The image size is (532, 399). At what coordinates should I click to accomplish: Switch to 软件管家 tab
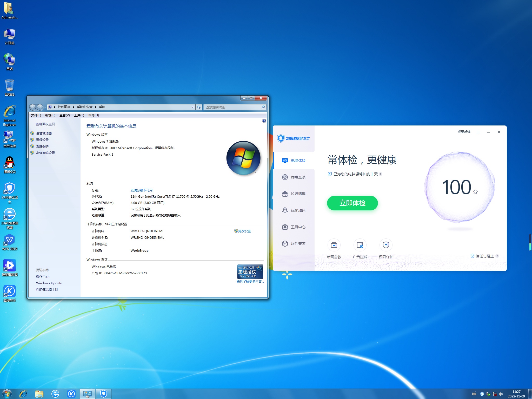point(294,244)
